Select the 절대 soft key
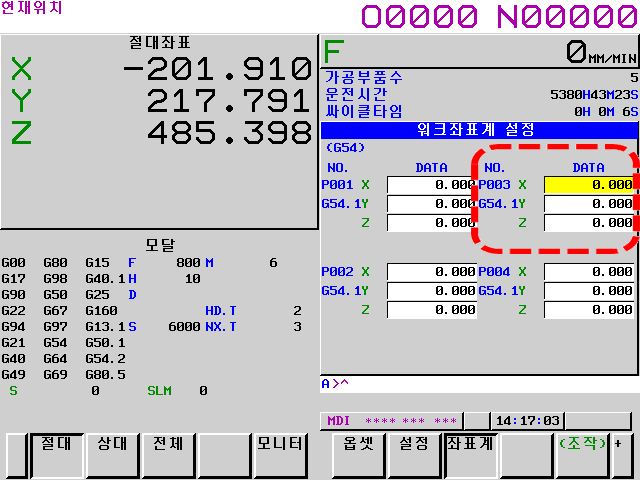640x480 pixels. [x=57, y=455]
